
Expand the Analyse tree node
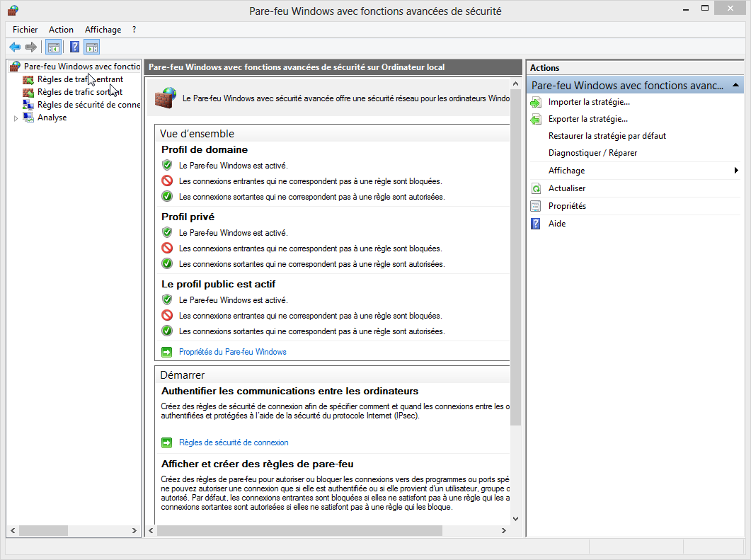pyautogui.click(x=16, y=118)
